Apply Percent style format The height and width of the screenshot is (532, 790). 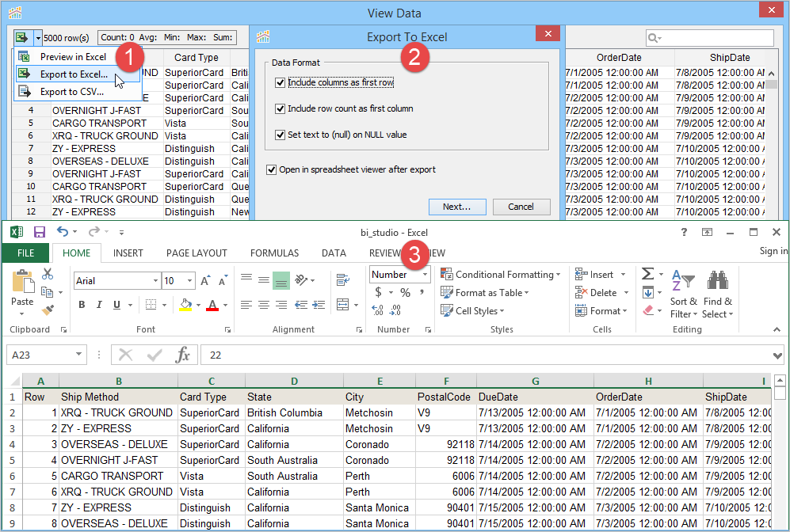405,292
